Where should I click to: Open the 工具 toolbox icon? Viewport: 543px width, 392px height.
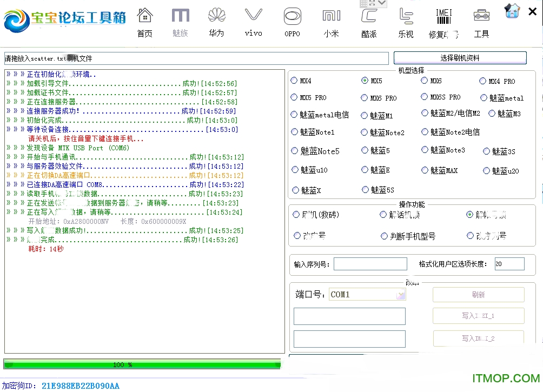click(481, 23)
